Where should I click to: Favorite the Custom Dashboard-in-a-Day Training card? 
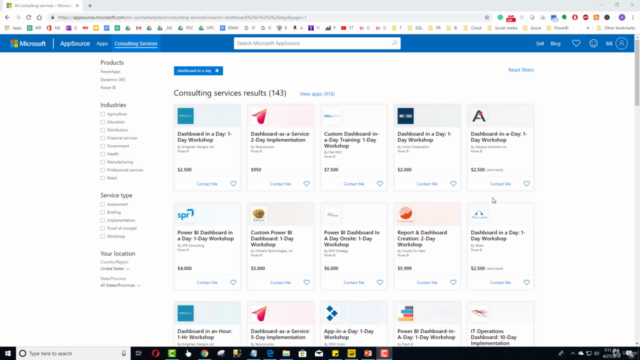coord(380,184)
